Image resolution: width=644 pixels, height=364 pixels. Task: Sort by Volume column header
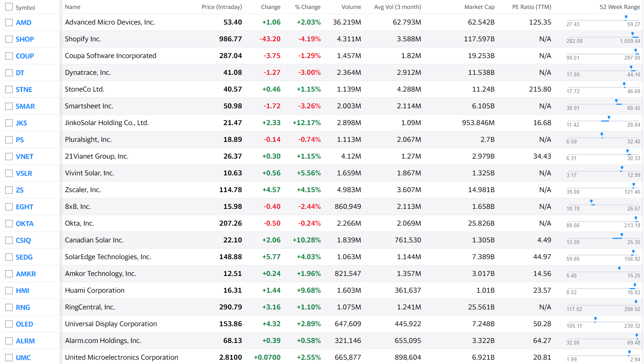coord(351,7)
